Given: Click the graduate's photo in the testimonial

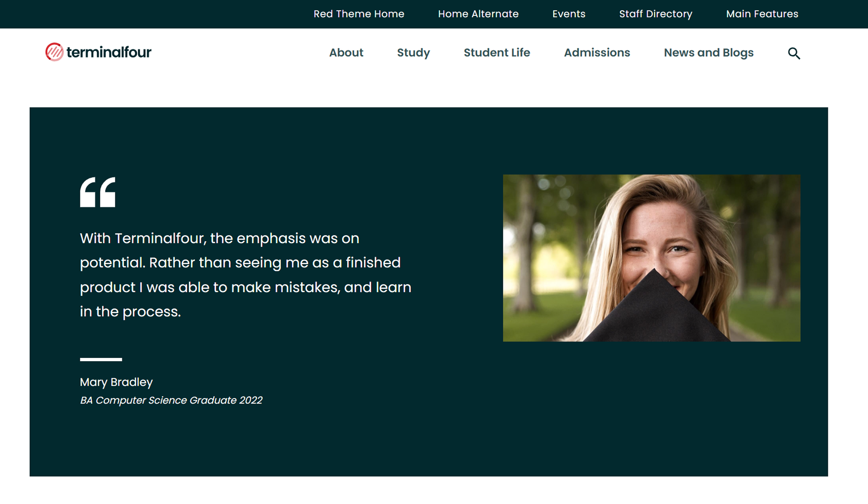Looking at the screenshot, I should [651, 258].
